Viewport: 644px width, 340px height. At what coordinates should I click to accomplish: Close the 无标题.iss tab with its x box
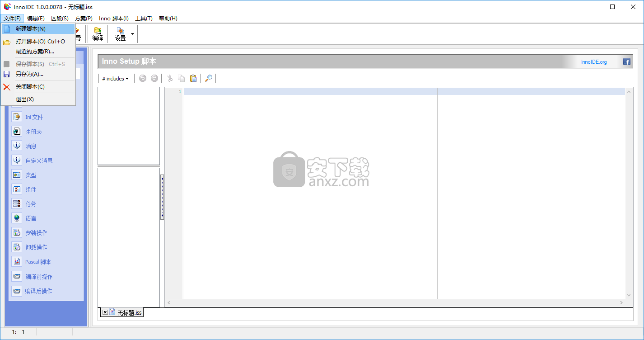point(105,312)
